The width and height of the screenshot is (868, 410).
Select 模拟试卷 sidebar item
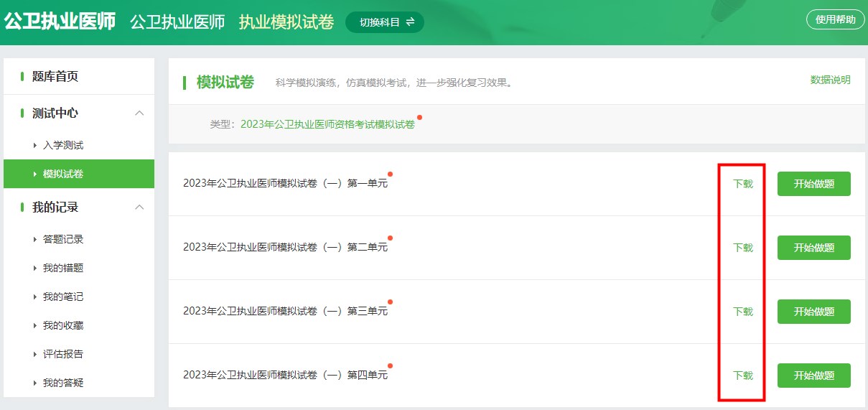tap(63, 174)
